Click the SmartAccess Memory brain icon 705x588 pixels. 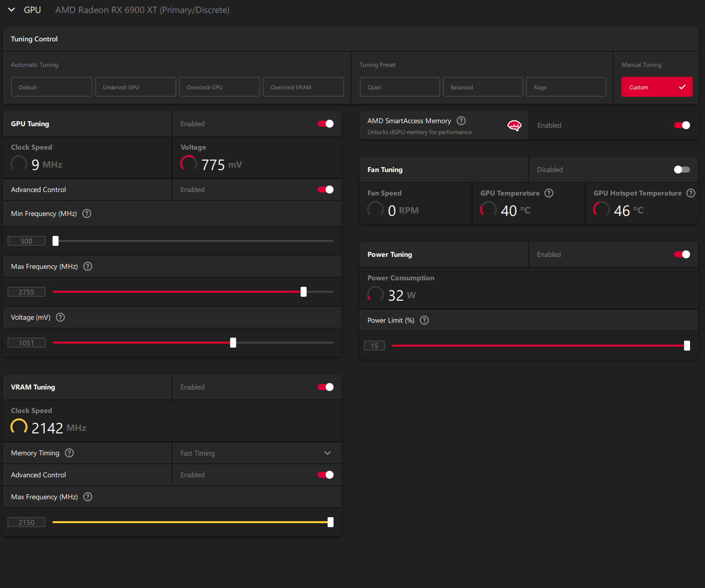(x=515, y=126)
